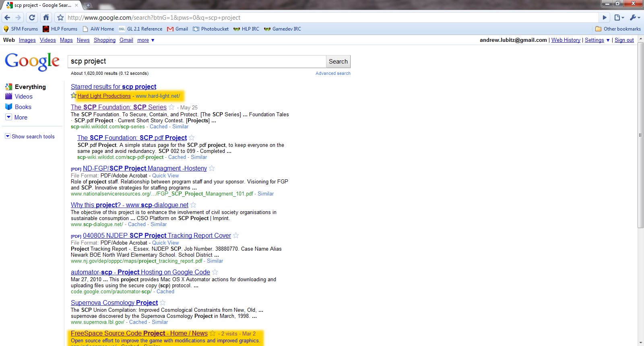
Task: Click the Search button
Action: tap(338, 62)
